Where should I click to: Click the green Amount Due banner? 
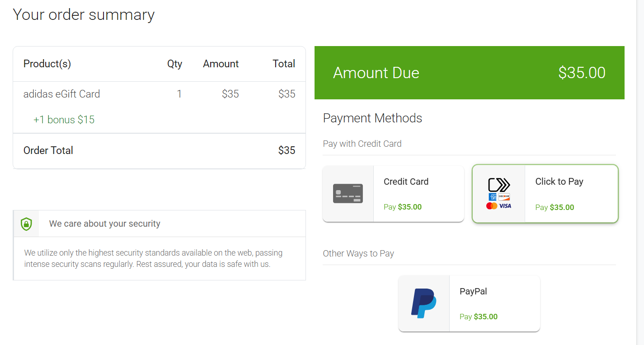click(x=469, y=73)
